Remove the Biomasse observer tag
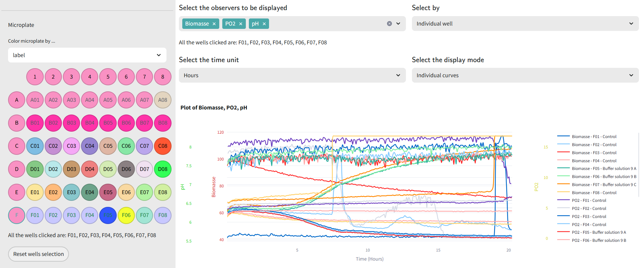 point(214,24)
